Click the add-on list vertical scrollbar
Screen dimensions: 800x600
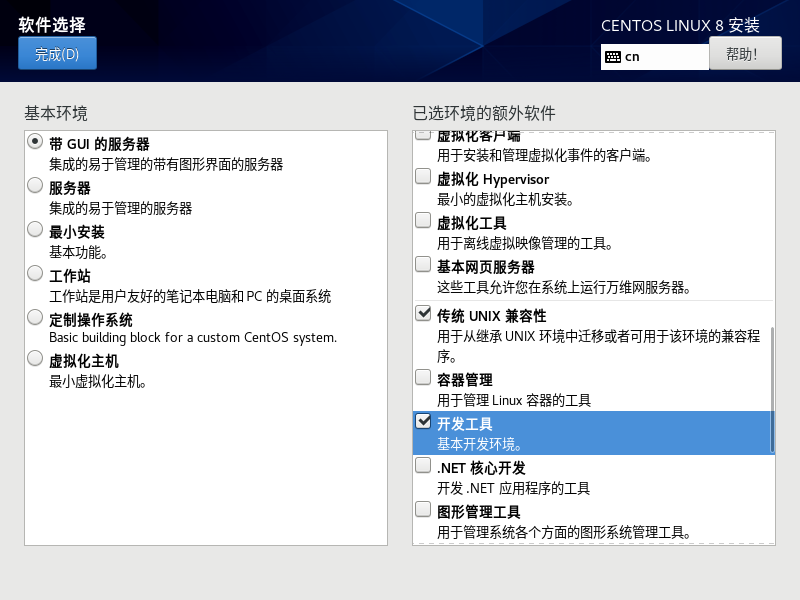click(772, 389)
